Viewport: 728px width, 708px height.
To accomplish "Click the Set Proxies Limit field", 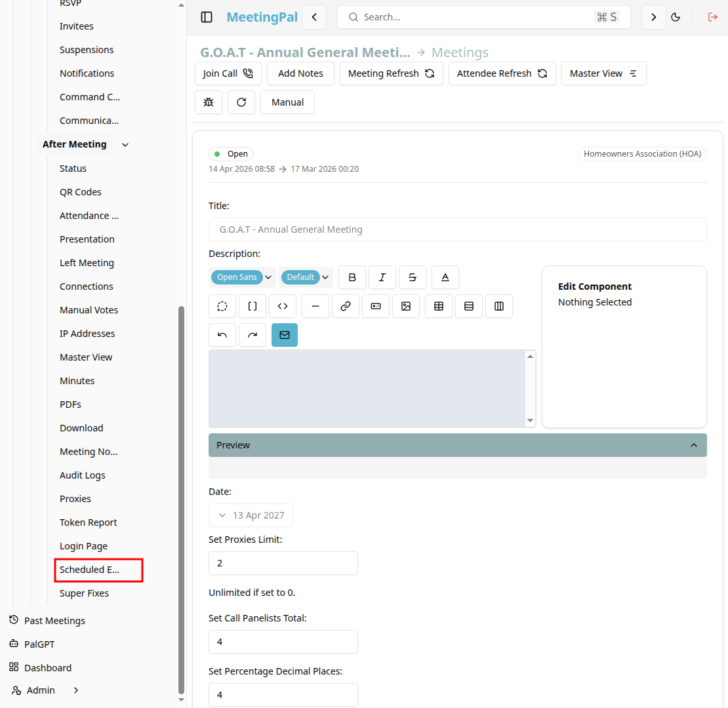I will pos(283,563).
